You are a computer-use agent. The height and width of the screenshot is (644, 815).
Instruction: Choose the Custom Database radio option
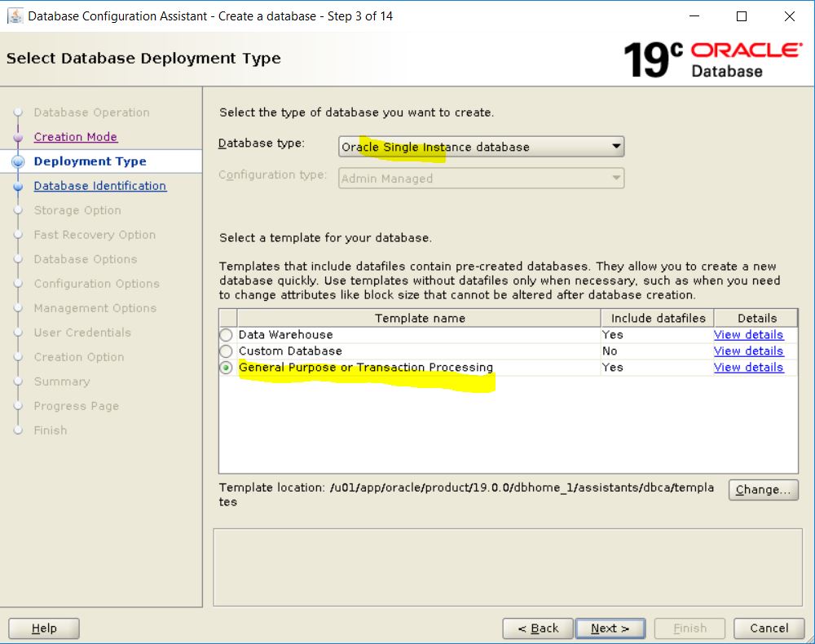(227, 351)
